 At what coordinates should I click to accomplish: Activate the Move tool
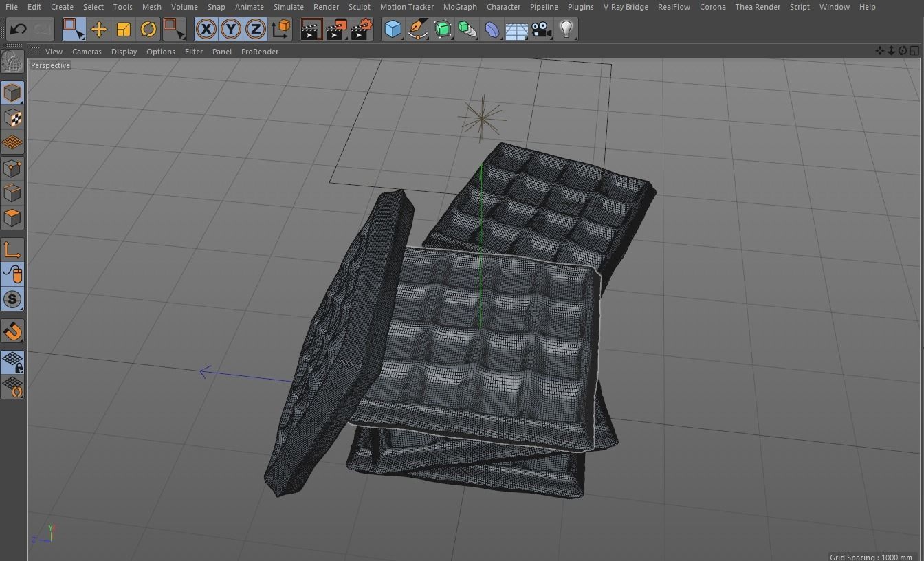click(x=98, y=29)
